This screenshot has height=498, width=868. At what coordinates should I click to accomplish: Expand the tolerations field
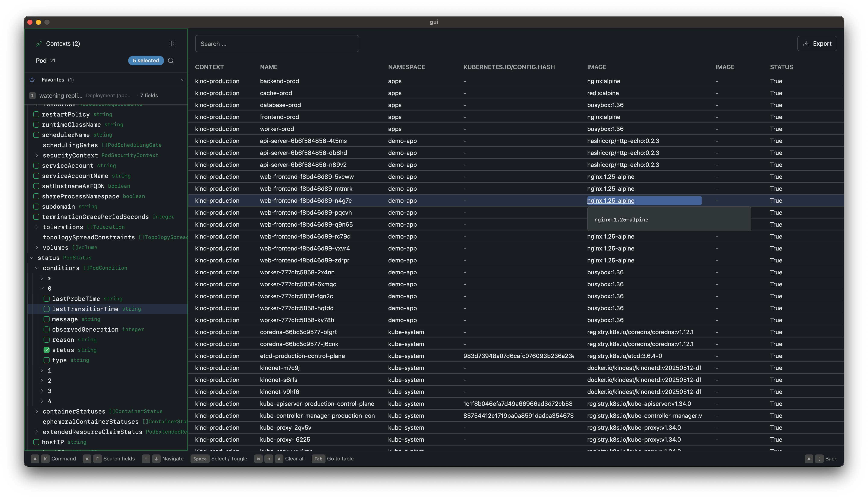tap(37, 227)
